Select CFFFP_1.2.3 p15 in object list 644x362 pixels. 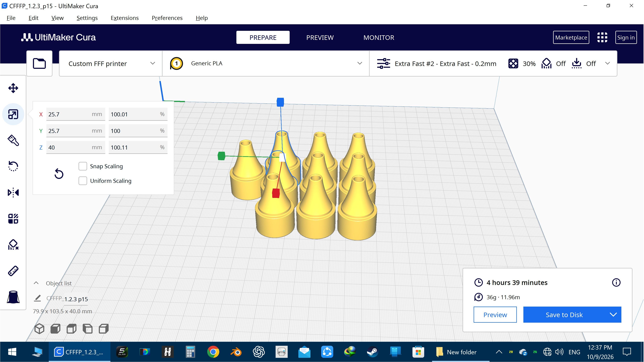67,299
